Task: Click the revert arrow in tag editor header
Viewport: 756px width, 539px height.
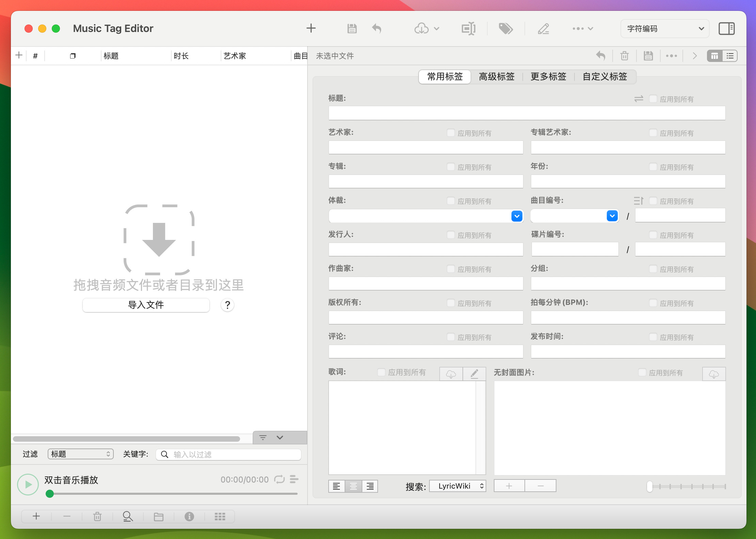Action: click(601, 56)
